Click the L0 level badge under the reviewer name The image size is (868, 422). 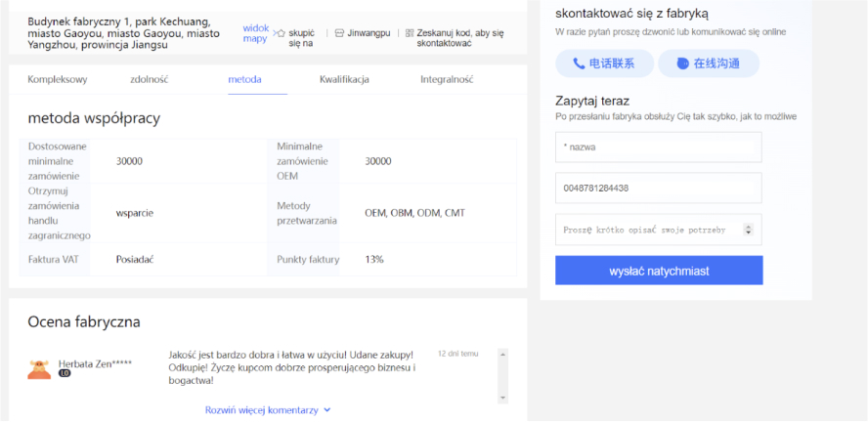click(65, 373)
